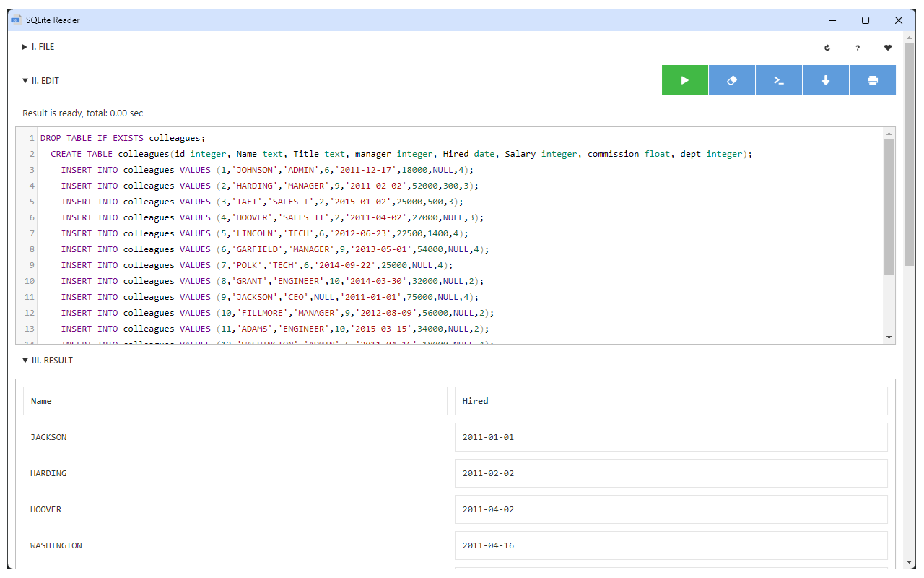The image size is (924, 578).
Task: Click the 2011-02-02 date cell for HARDING
Action: [670, 473]
